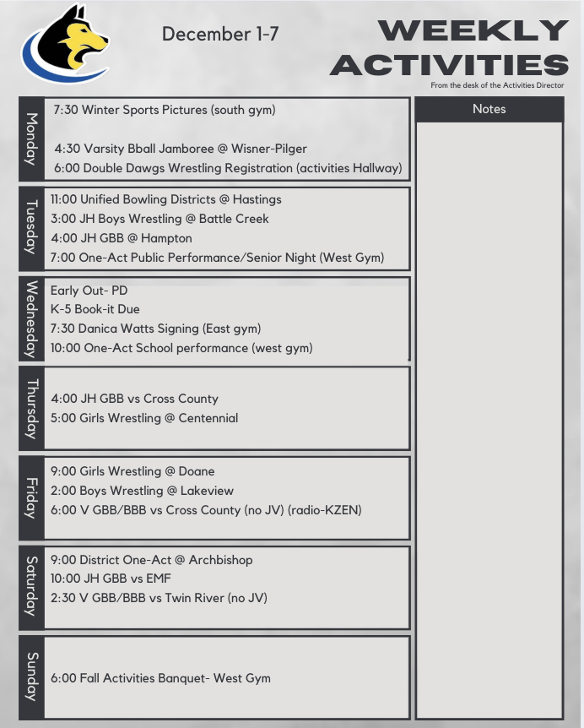The image size is (584, 728).
Task: Select the Sunday day label
Action: pyautogui.click(x=31, y=676)
